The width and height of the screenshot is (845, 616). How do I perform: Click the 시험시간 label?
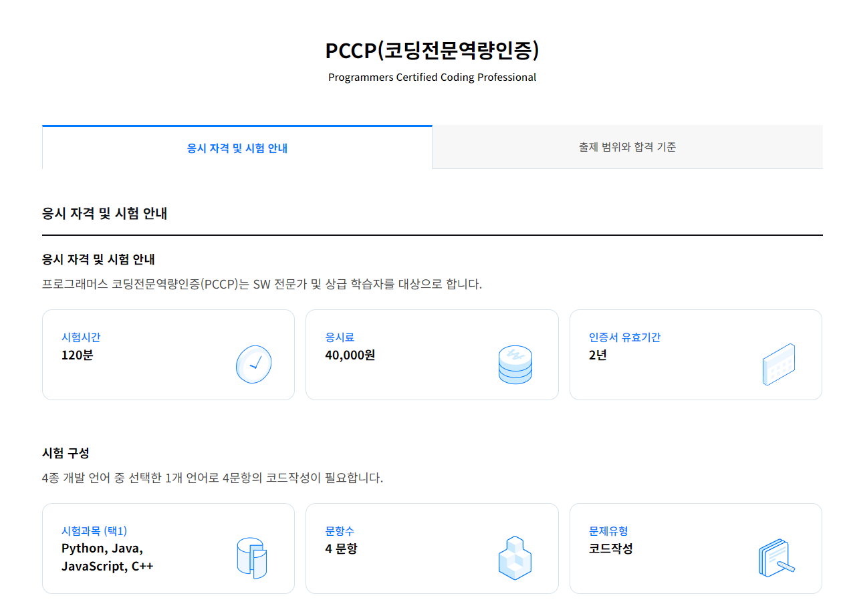[81, 337]
